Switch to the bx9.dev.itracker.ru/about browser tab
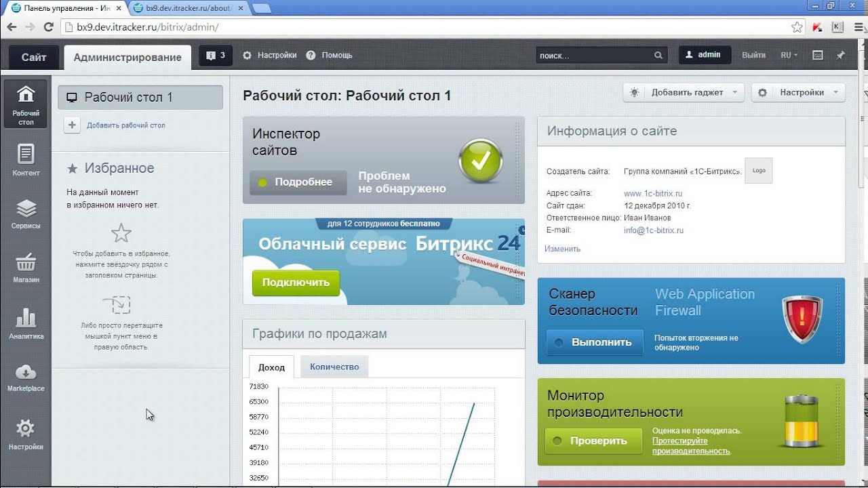 (188, 8)
